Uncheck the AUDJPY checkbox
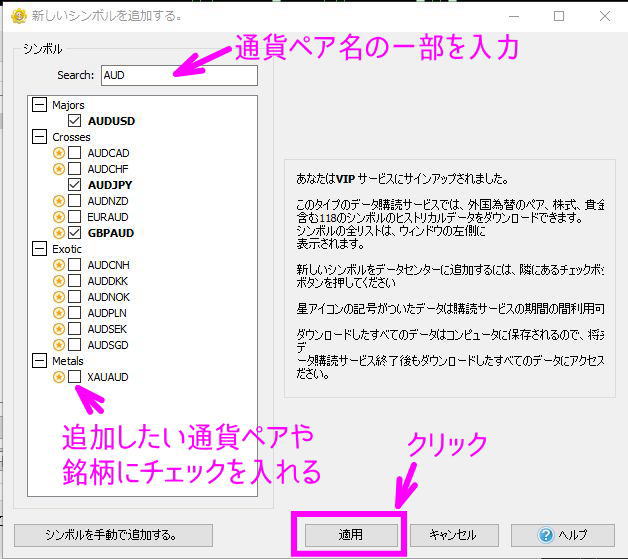Screen dimensions: 628x559 click(x=74, y=185)
